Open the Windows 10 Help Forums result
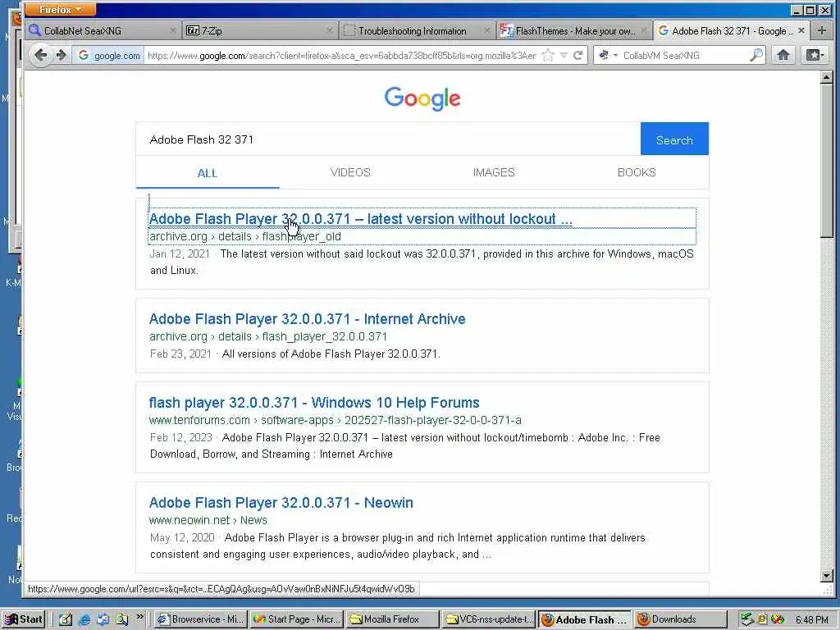This screenshot has width=840, height=630. click(314, 402)
